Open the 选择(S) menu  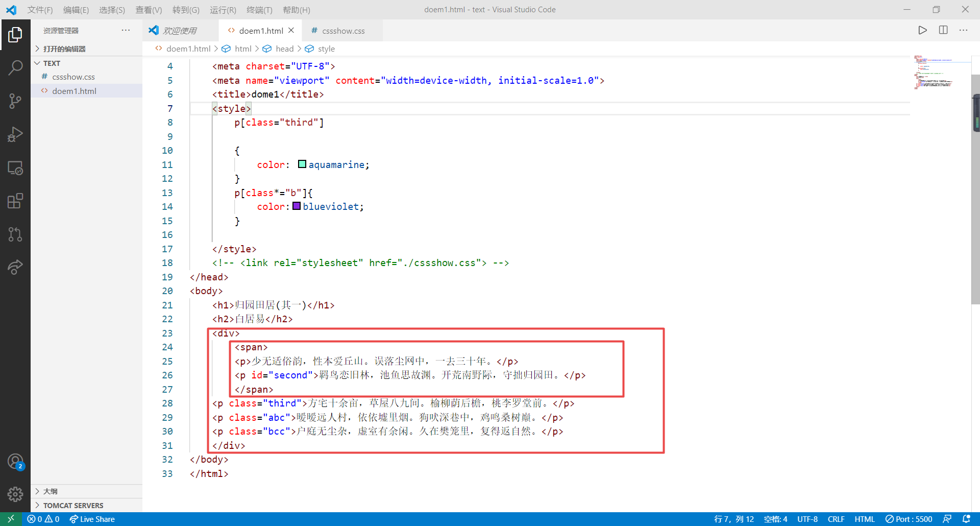click(x=112, y=10)
